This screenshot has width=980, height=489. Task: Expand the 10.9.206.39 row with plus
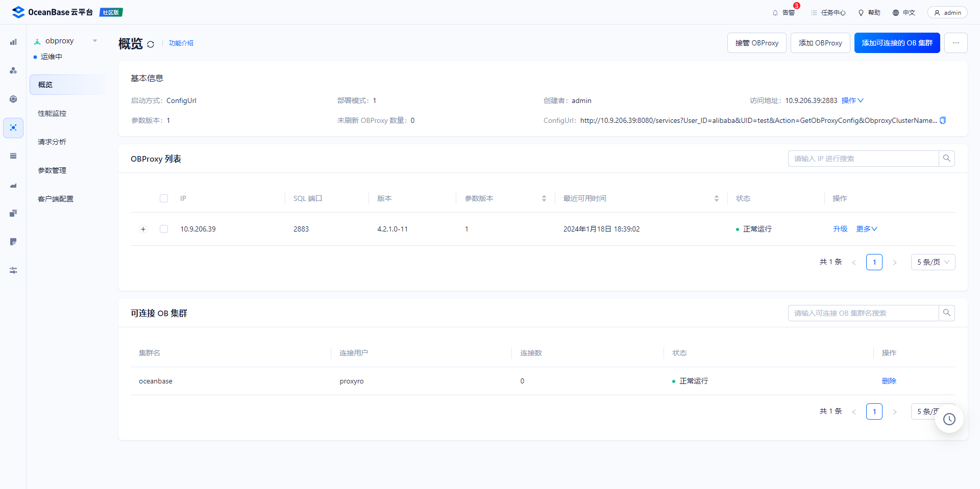click(x=143, y=229)
